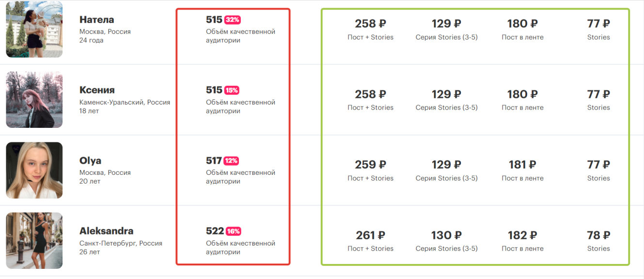
Task: Click the name Натела
Action: click(x=97, y=20)
